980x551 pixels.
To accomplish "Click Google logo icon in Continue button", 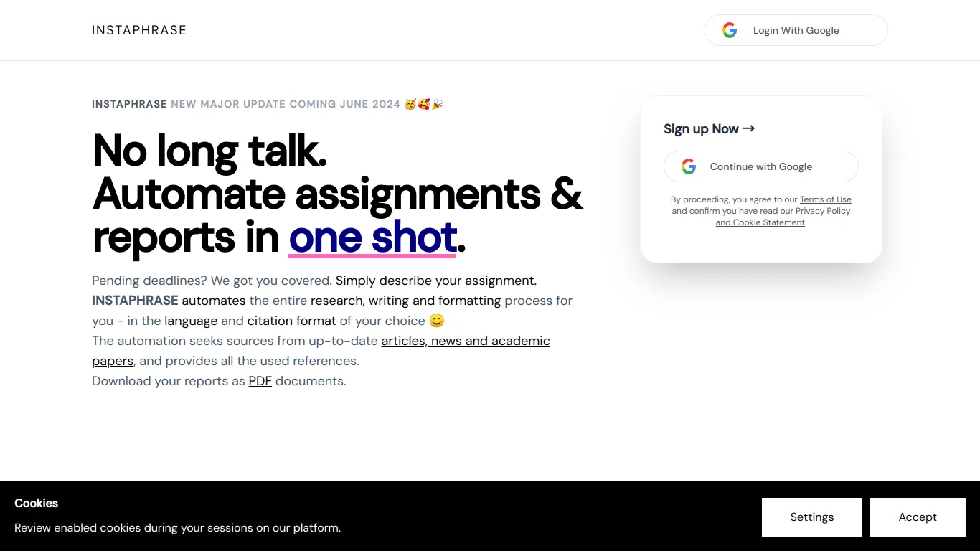I will [x=689, y=166].
